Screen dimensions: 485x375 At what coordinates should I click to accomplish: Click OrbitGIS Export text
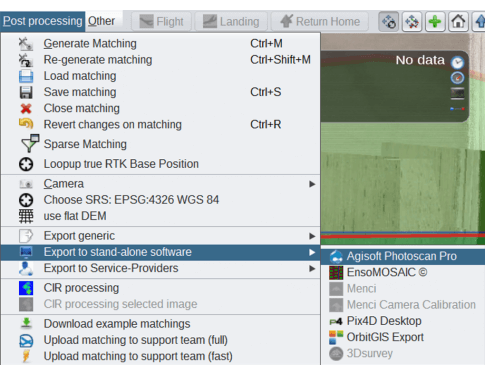coord(385,337)
